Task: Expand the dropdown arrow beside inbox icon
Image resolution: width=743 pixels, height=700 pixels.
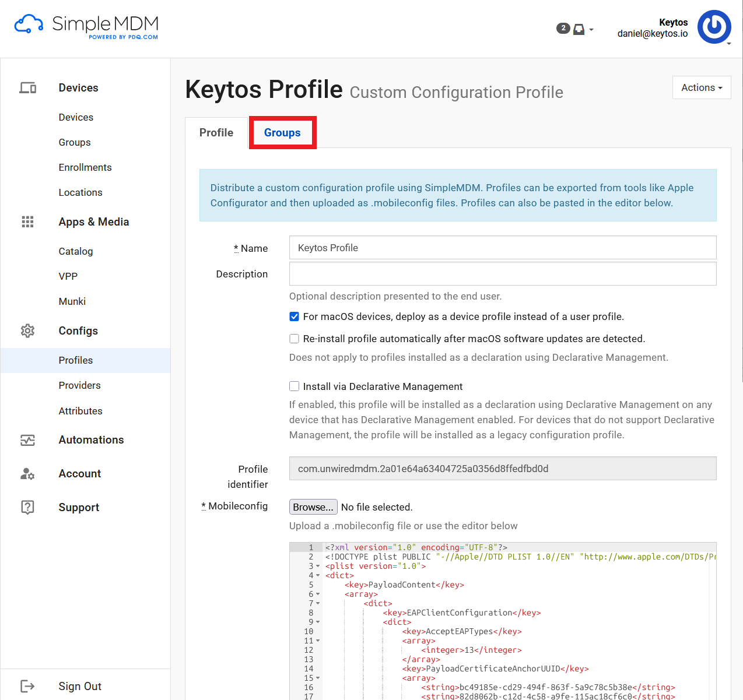Action: click(591, 30)
